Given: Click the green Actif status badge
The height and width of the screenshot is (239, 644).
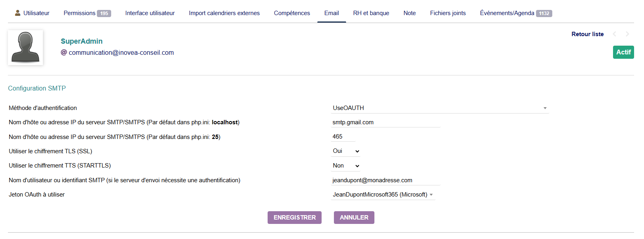Looking at the screenshot, I should (x=623, y=52).
